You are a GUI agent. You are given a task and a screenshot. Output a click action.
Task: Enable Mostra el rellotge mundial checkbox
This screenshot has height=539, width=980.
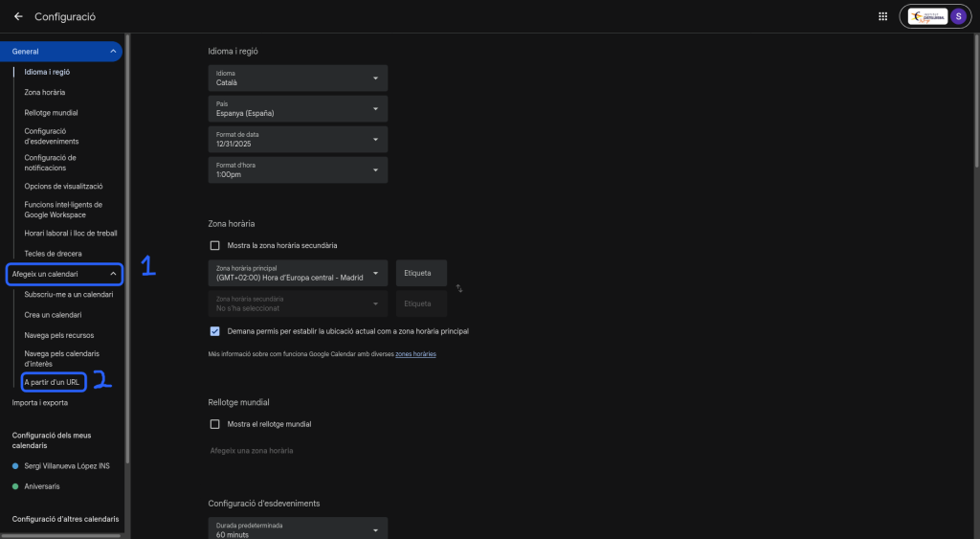point(215,424)
